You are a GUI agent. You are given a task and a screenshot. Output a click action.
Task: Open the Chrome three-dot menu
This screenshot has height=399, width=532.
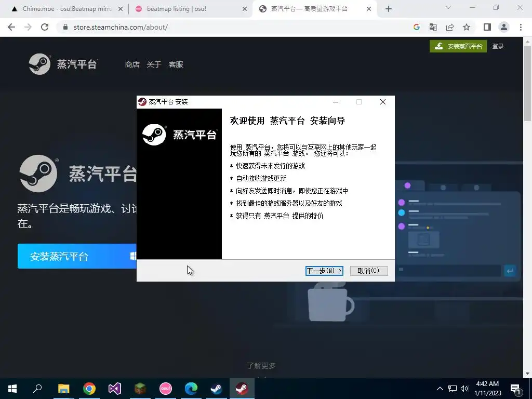tap(521, 27)
